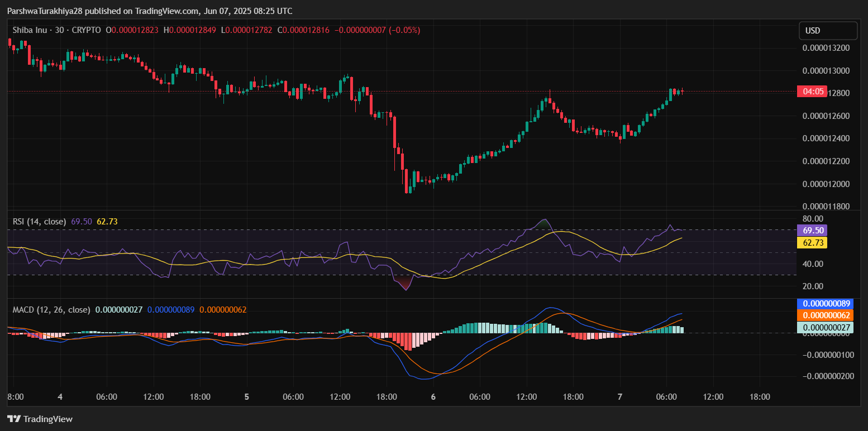Viewport: 868px width, 431px height.
Task: Click the red 04:05 countdown price tag
Action: (x=811, y=92)
